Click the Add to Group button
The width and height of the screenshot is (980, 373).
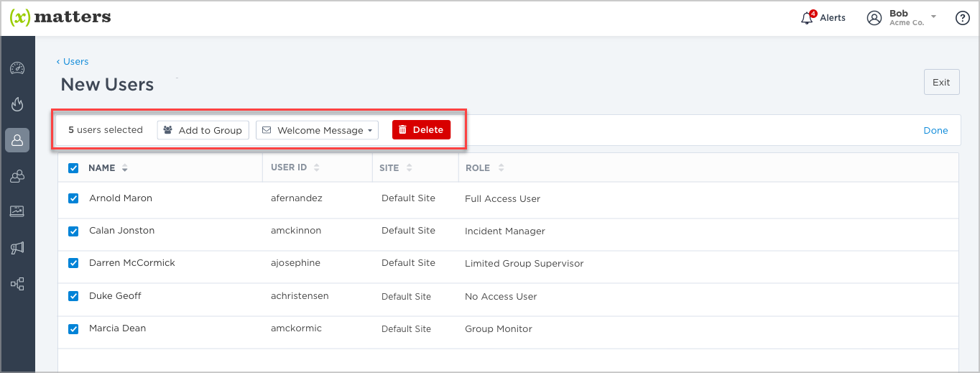(203, 130)
